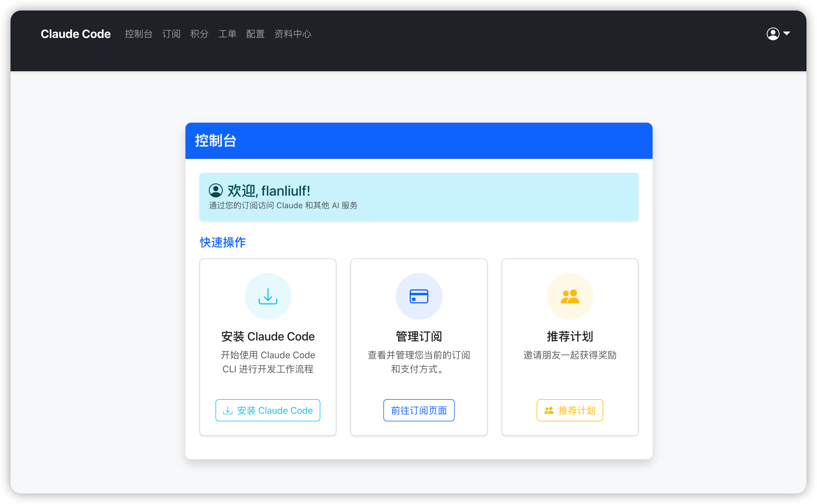This screenshot has height=504, width=817.
Task: Click the large download icon circle
Action: 268,296
